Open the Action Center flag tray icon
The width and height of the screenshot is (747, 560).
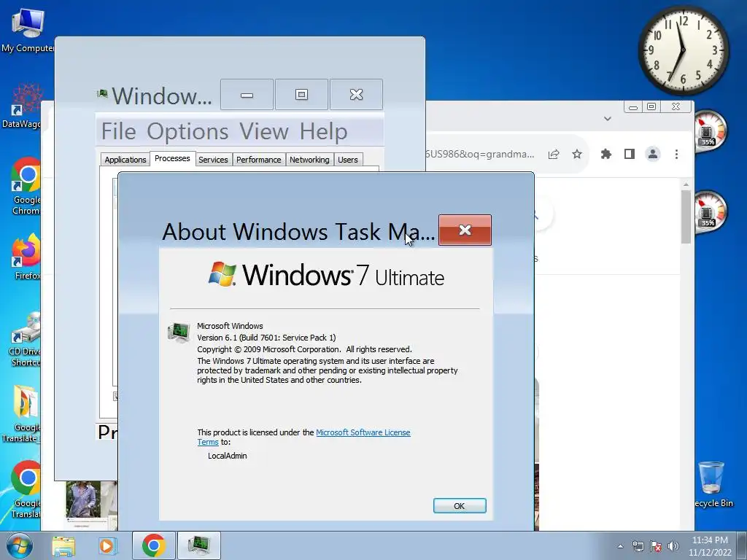pos(656,546)
